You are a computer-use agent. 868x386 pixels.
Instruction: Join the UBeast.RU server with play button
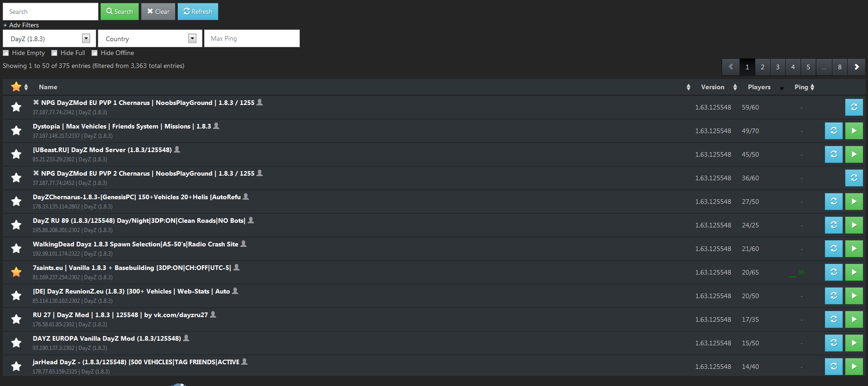point(854,154)
